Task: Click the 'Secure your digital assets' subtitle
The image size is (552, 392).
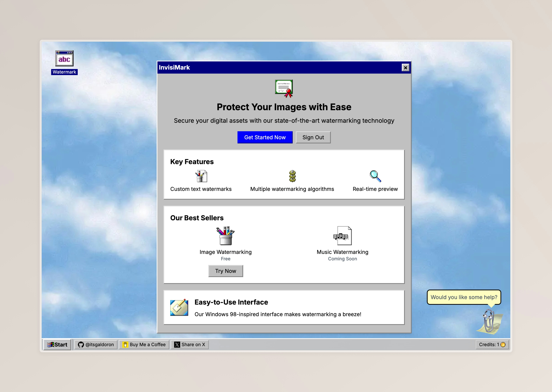Action: pyautogui.click(x=284, y=121)
